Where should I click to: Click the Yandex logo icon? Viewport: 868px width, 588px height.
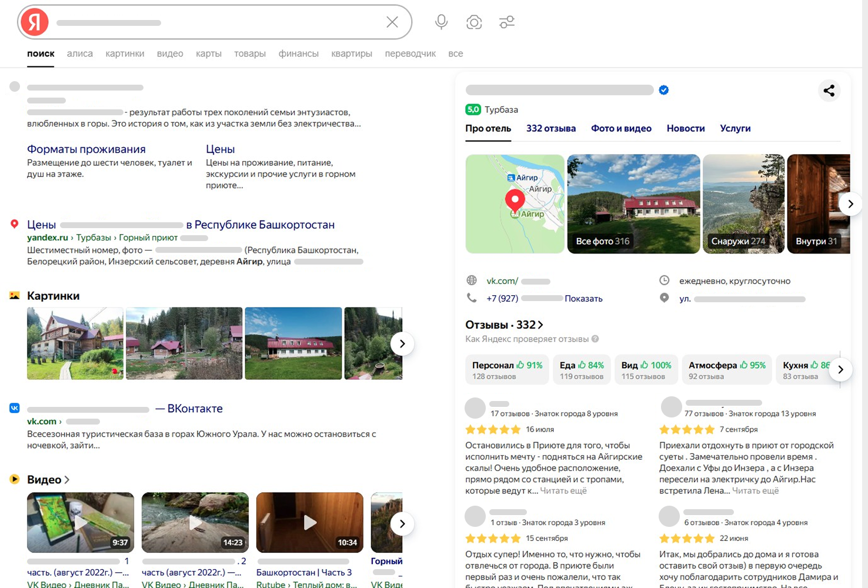pos(35,22)
